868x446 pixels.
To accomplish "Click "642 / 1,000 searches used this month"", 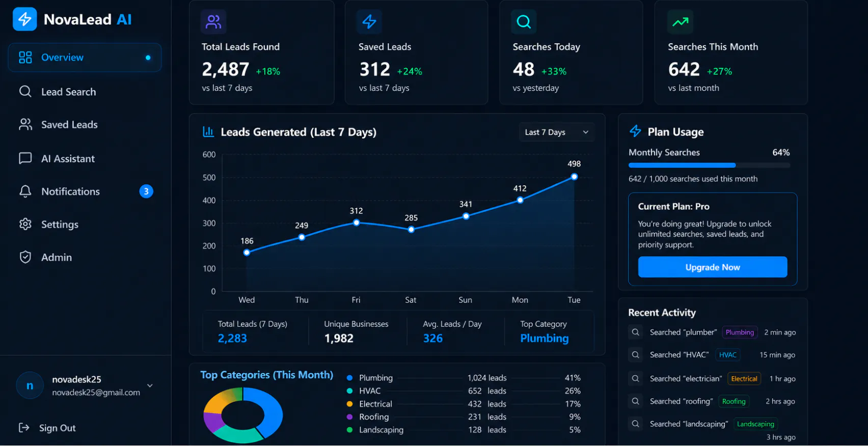I will pyautogui.click(x=693, y=179).
